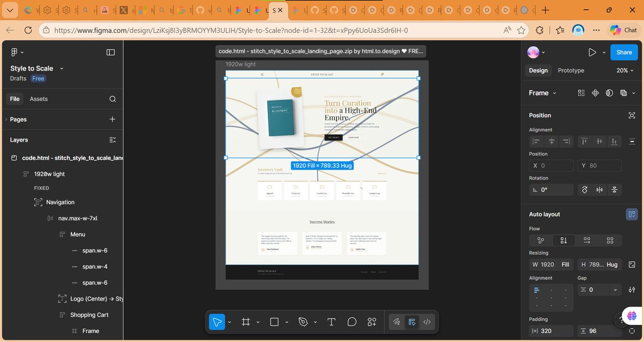Set flow to vertical layout
The image size is (644, 342).
click(x=563, y=240)
